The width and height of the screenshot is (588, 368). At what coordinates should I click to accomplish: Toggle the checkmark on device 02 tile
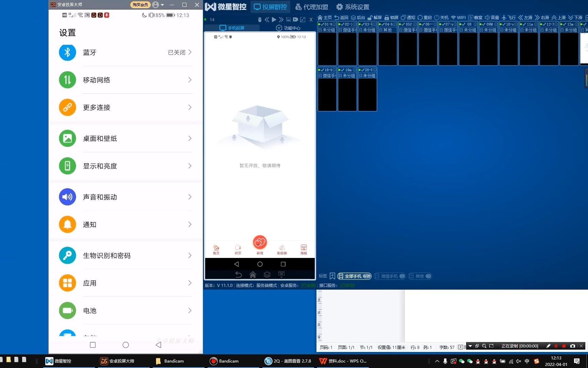342,24
